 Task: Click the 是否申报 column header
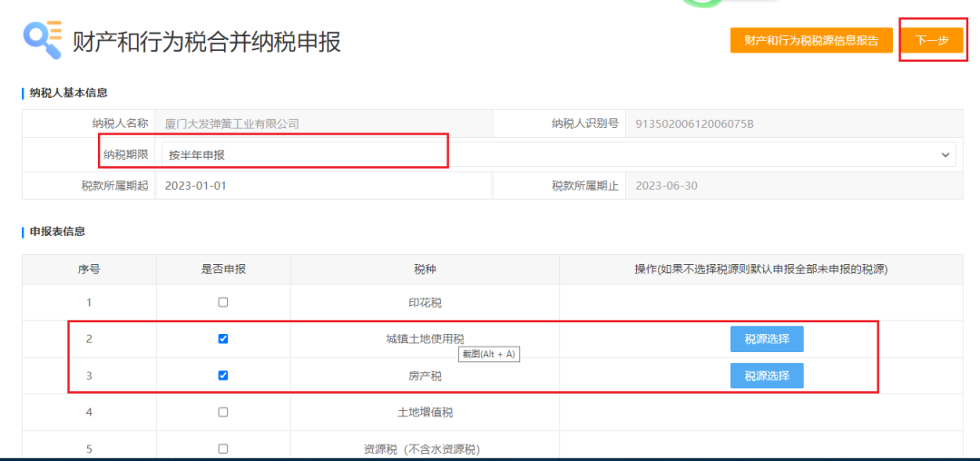tap(223, 270)
